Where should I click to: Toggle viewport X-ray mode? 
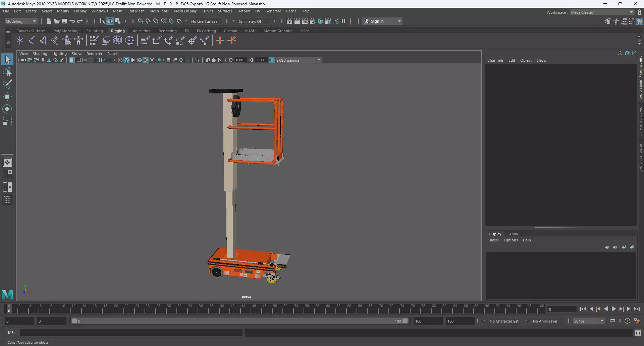click(207, 60)
